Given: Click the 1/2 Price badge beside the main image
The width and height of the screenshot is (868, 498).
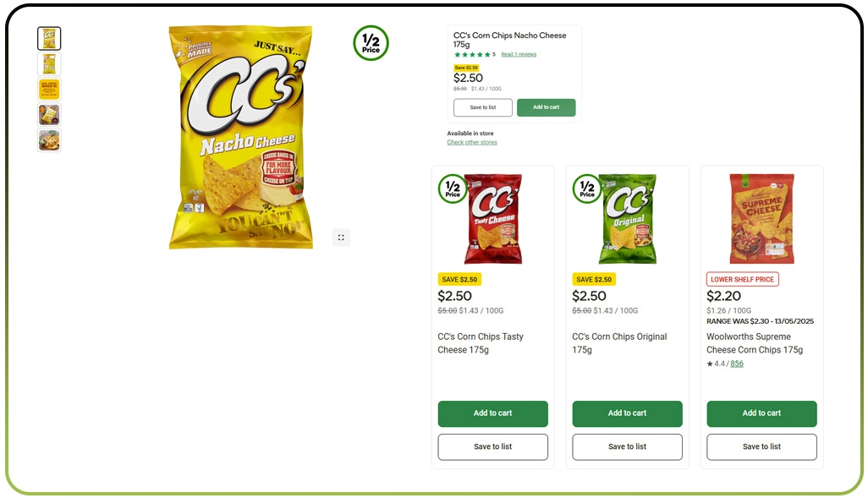Looking at the screenshot, I should pos(370,43).
